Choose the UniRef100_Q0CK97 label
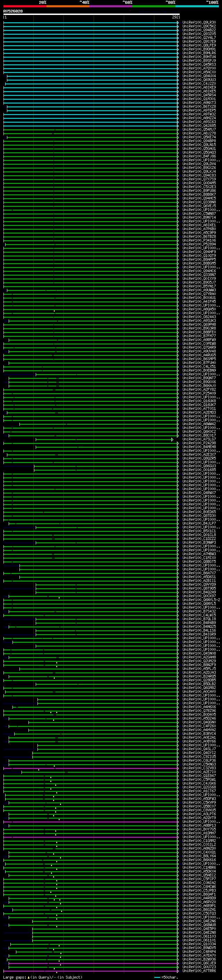This screenshot has height=980, width=222. coord(199,596)
